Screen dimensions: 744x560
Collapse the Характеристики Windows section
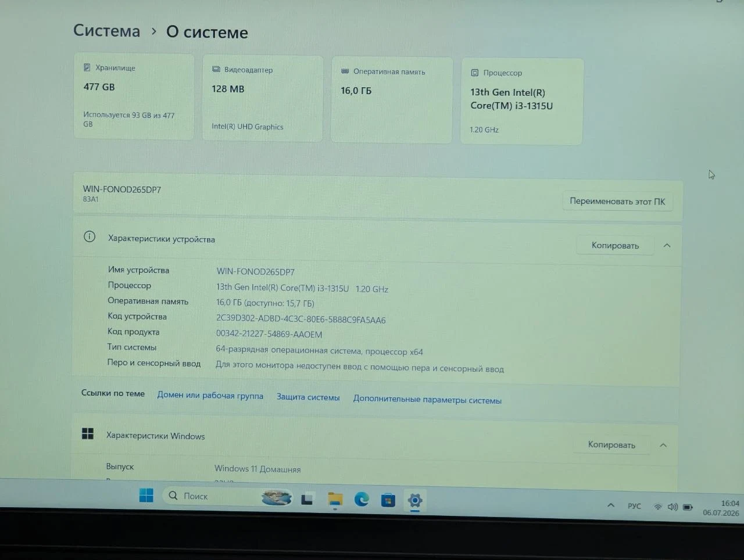pyautogui.click(x=663, y=445)
